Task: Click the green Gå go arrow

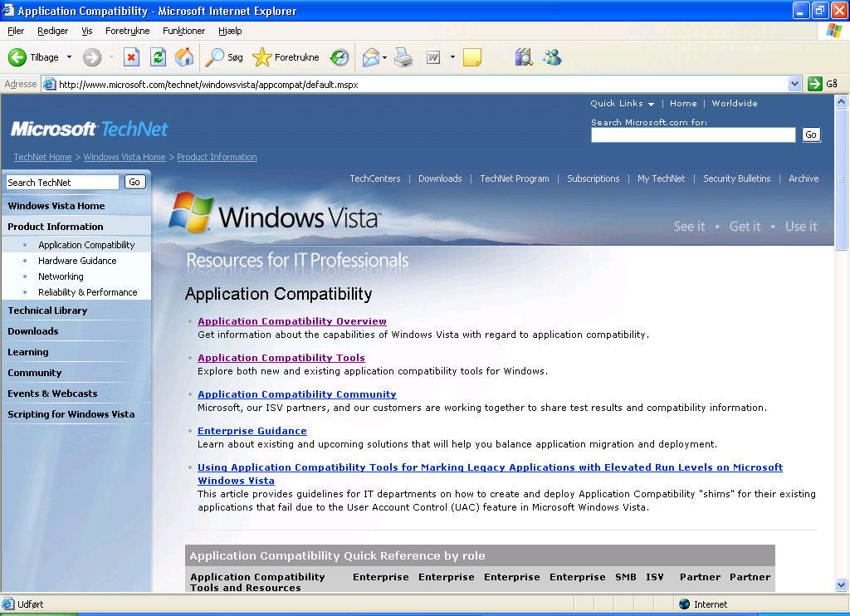Action: pyautogui.click(x=815, y=84)
